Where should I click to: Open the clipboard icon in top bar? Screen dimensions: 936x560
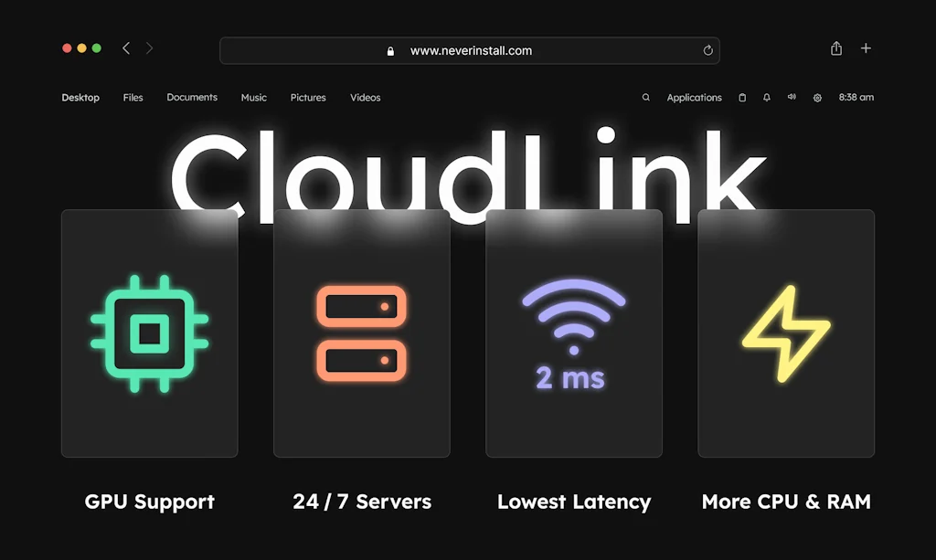(x=742, y=98)
